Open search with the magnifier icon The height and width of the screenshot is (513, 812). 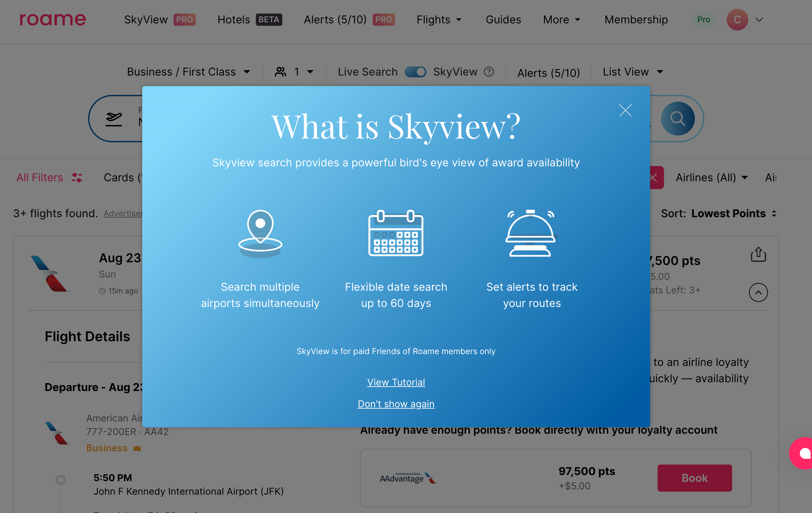[678, 118]
